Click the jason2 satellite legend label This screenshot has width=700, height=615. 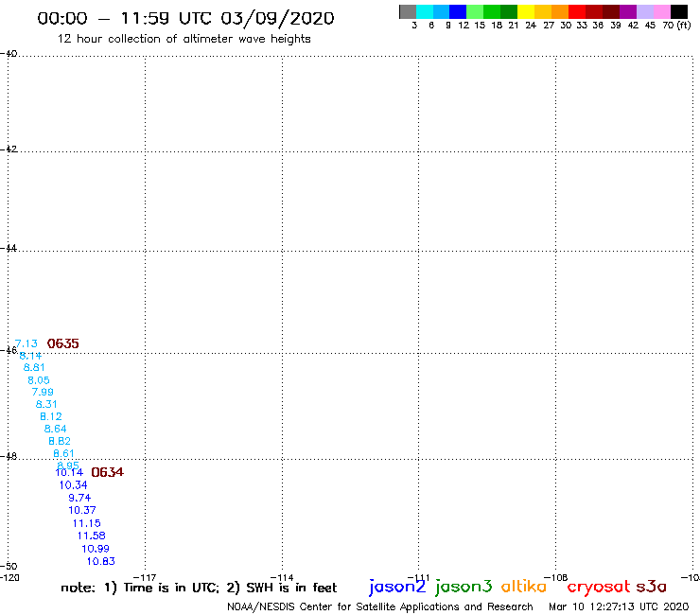(397, 587)
